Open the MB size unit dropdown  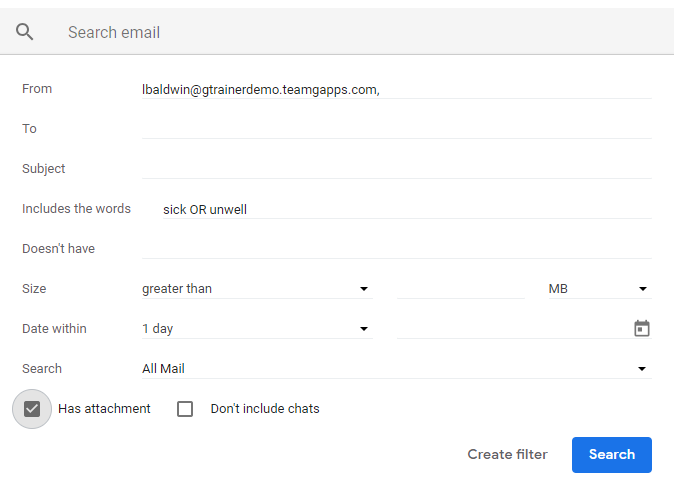(x=600, y=289)
